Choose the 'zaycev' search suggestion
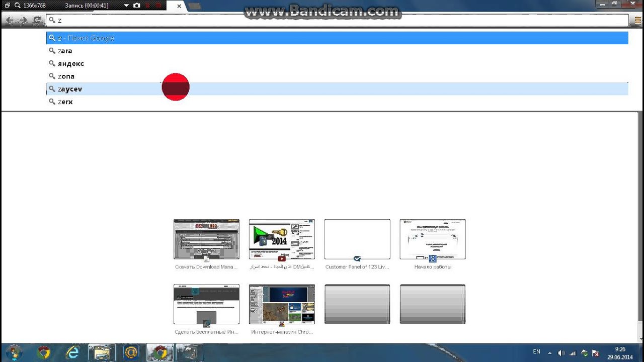644x362 pixels. click(x=337, y=89)
